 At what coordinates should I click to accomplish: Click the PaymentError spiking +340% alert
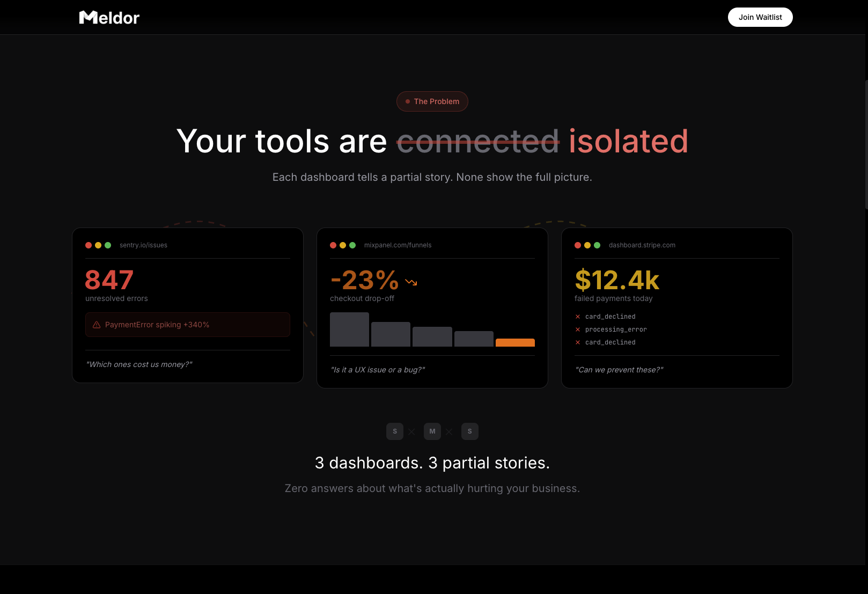pos(188,325)
